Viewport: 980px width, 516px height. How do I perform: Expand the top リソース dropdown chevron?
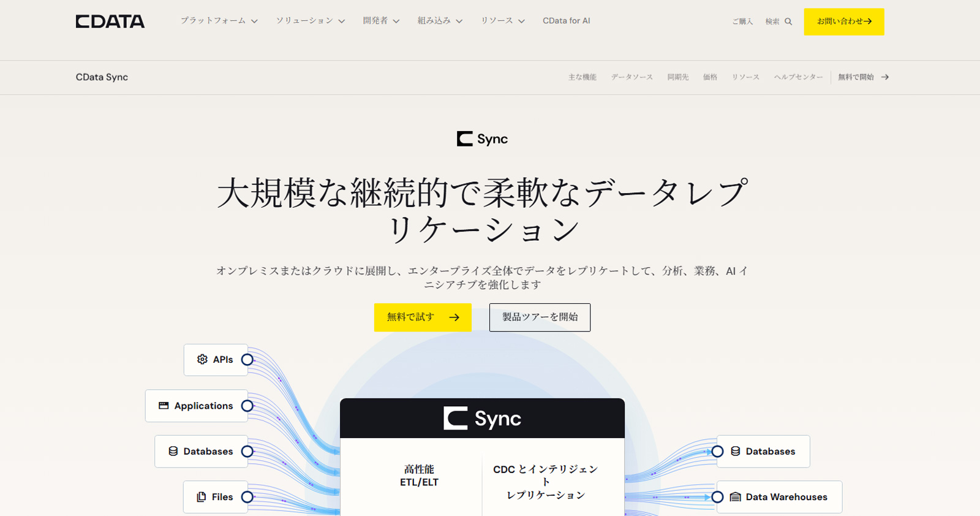(522, 21)
